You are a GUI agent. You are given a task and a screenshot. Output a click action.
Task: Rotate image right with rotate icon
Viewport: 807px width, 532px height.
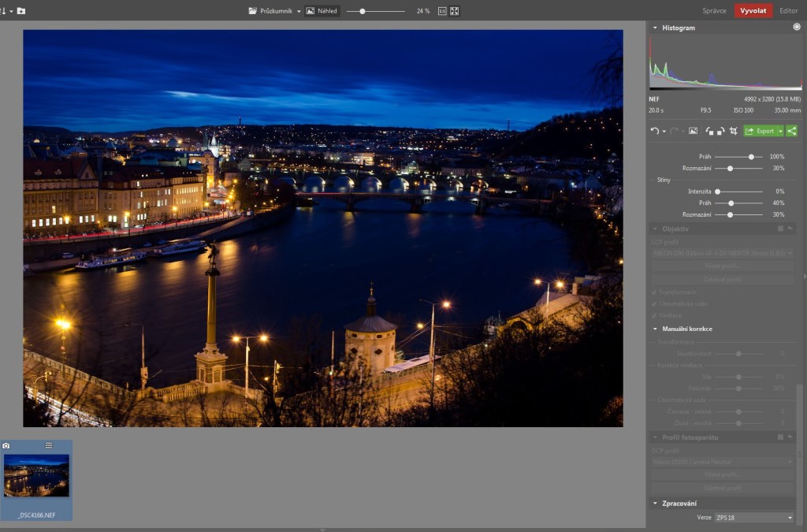[720, 131]
